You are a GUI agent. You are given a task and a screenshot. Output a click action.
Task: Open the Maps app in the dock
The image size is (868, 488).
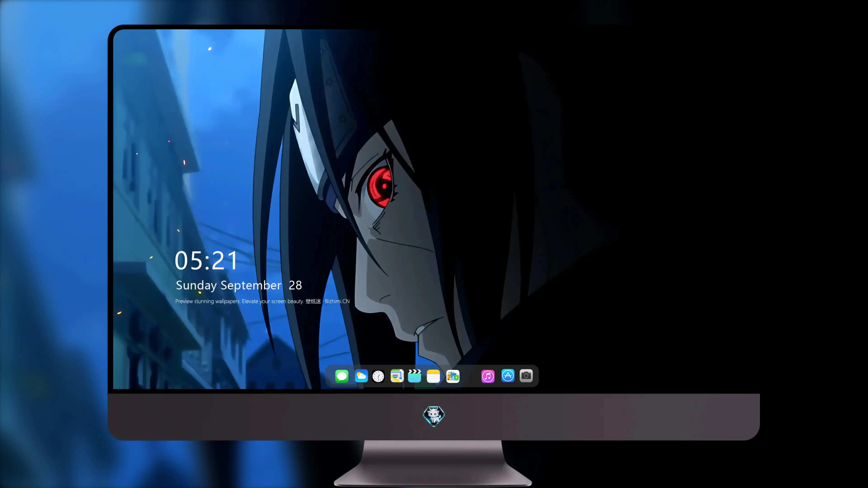tap(397, 376)
